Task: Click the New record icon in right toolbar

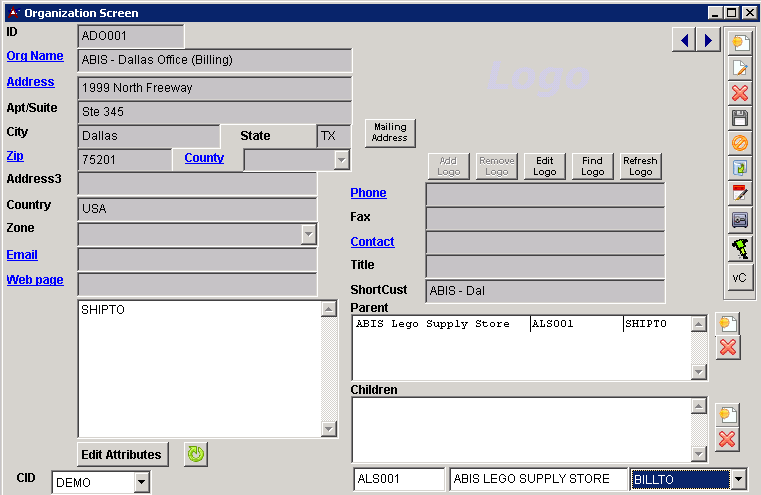Action: (740, 43)
